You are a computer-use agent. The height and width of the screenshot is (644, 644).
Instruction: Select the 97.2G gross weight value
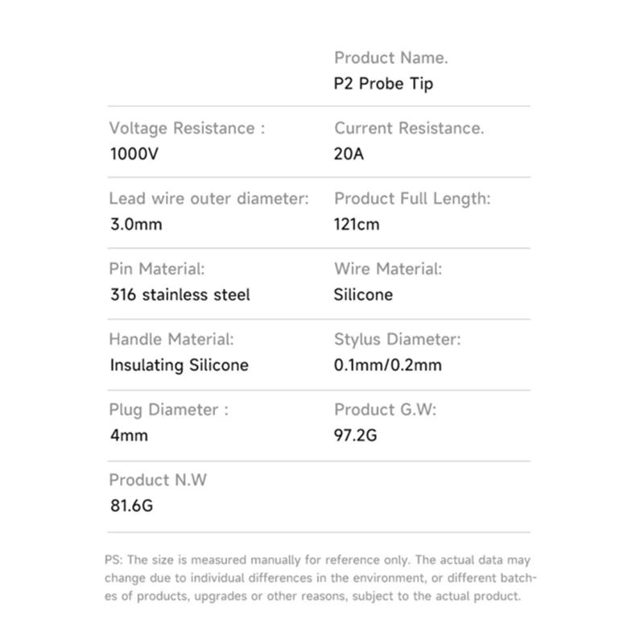[355, 436]
